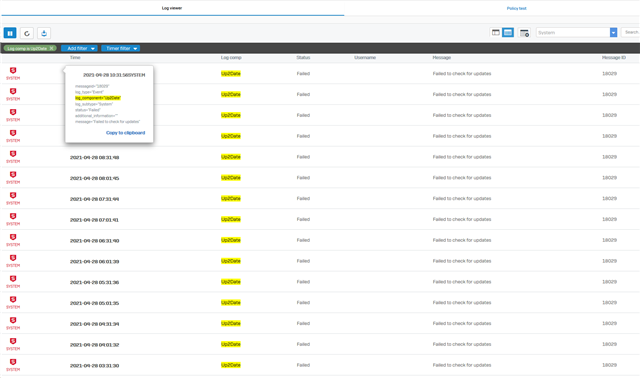The height and width of the screenshot is (378, 640).
Task: Click the Message column header
Action: point(442,58)
